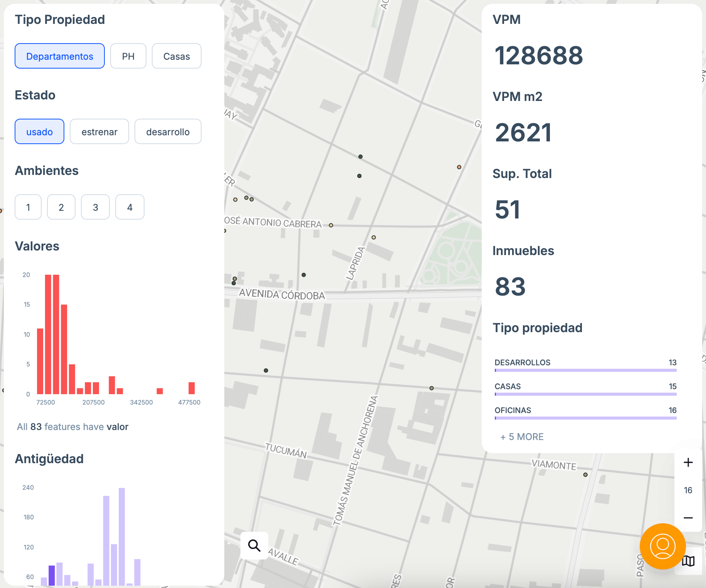
Task: Click the orange property marker on the map
Action: click(459, 167)
